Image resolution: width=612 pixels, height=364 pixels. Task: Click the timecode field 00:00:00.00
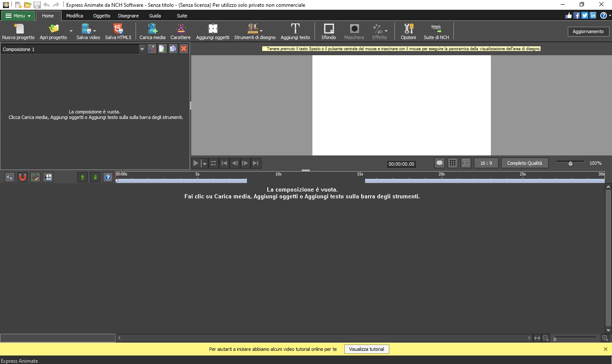pyautogui.click(x=401, y=164)
